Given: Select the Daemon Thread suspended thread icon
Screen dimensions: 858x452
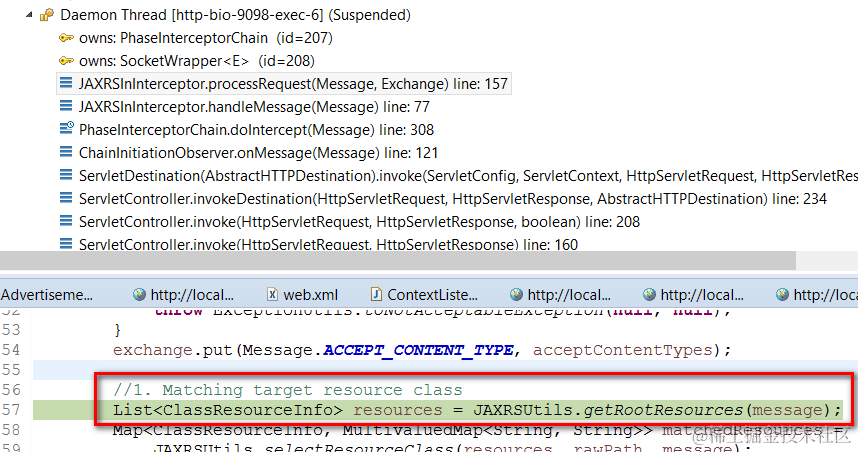Looking at the screenshot, I should click(x=47, y=15).
